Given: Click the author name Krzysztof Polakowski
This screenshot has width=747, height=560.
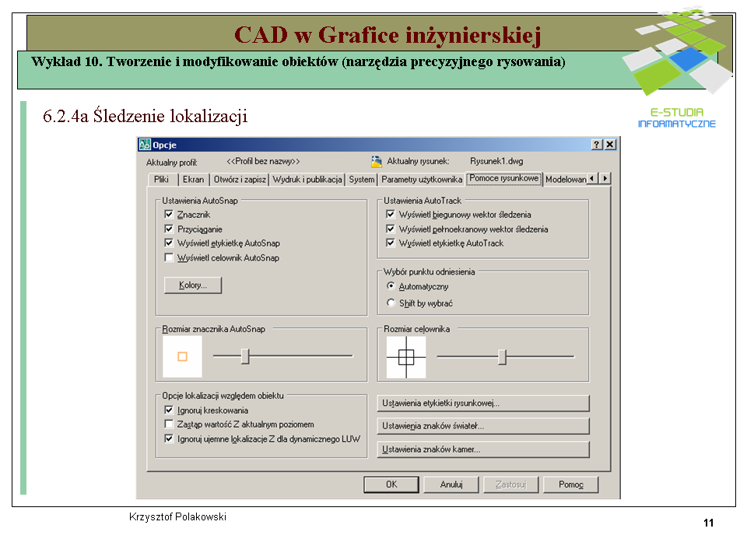Looking at the screenshot, I should pyautogui.click(x=177, y=516).
